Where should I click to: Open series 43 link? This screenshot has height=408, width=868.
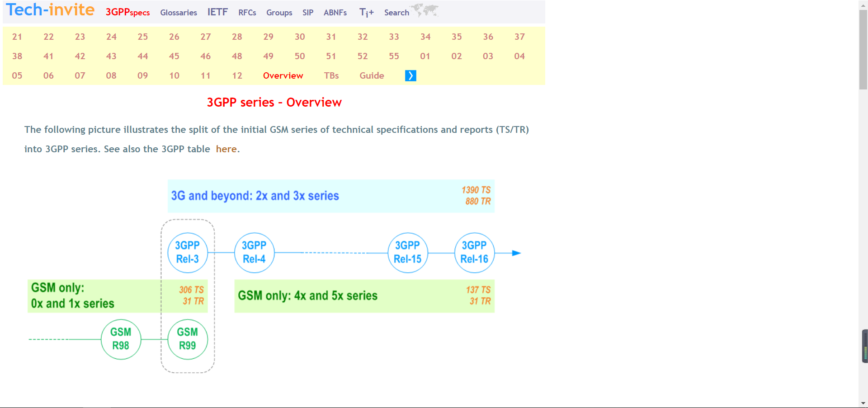[x=111, y=56]
